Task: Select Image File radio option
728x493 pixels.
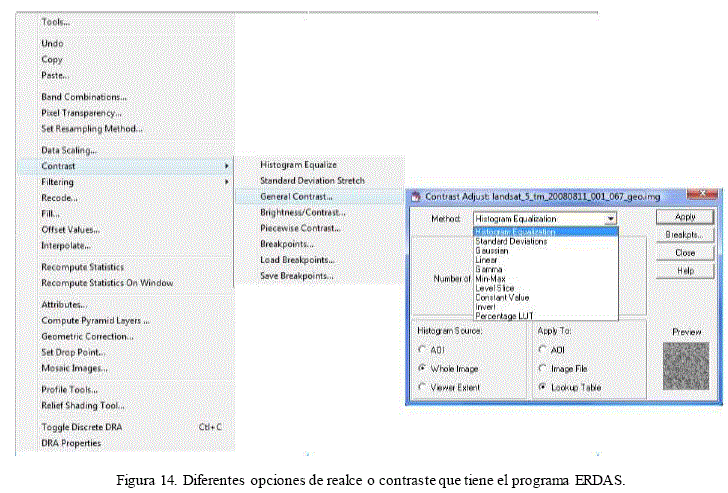Action: pos(542,368)
